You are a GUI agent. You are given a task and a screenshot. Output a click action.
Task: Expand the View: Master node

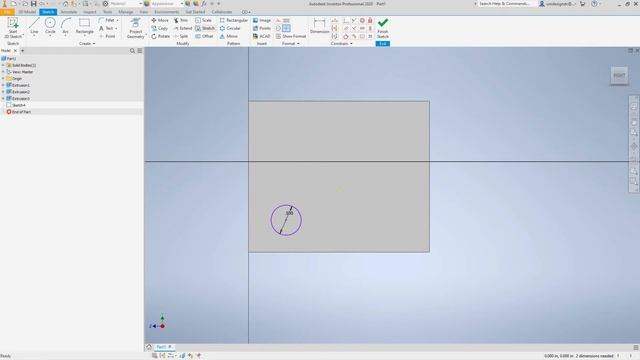click(x=3, y=72)
